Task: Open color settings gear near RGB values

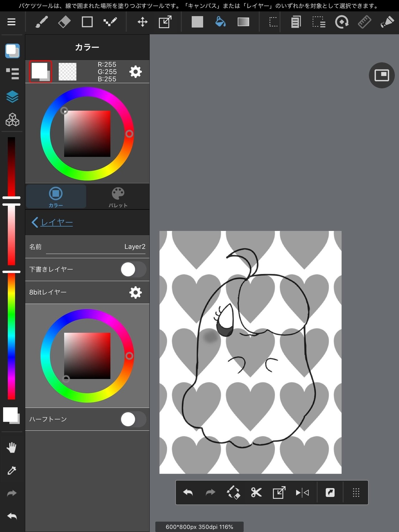Action: pyautogui.click(x=135, y=72)
